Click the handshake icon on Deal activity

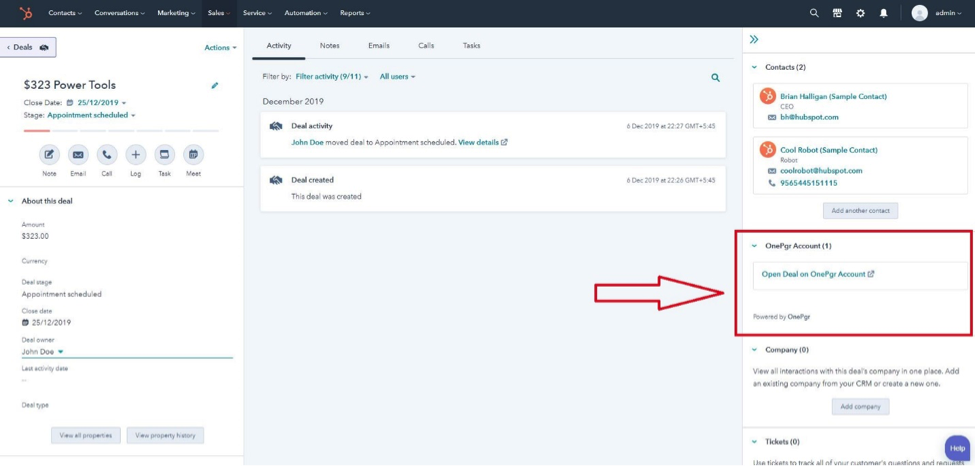276,126
